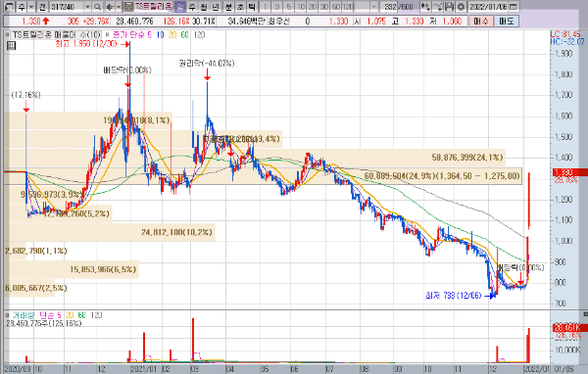
Task: Open the 주 market type dropdown arrow
Action: 31,7
